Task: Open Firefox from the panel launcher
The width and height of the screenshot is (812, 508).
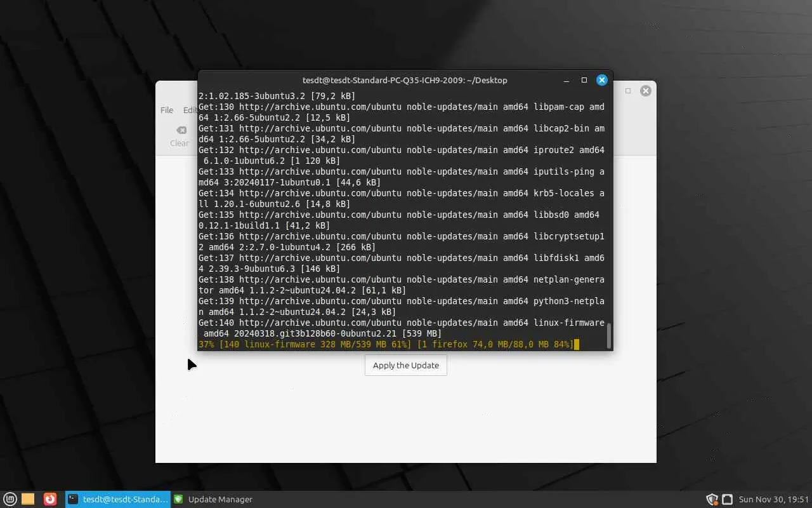Action: pos(50,499)
